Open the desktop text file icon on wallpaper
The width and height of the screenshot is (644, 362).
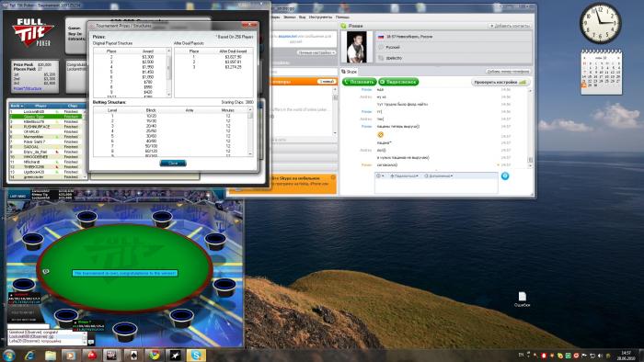click(522, 300)
